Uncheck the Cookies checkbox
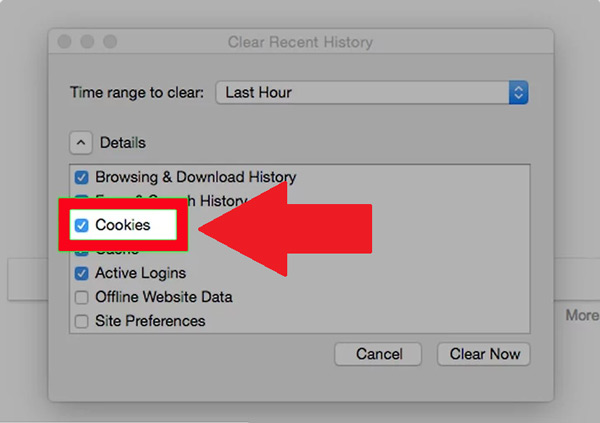Viewport: 600px width, 423px height. click(82, 225)
